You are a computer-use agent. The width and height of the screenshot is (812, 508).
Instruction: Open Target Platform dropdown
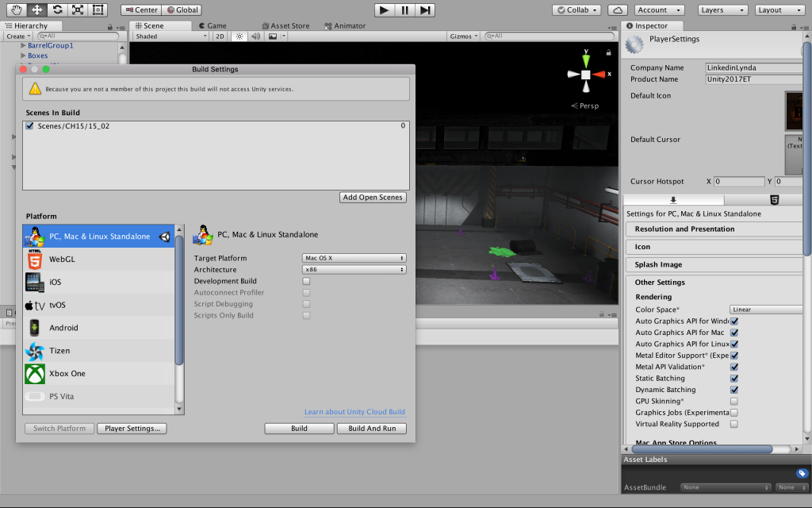(x=354, y=258)
